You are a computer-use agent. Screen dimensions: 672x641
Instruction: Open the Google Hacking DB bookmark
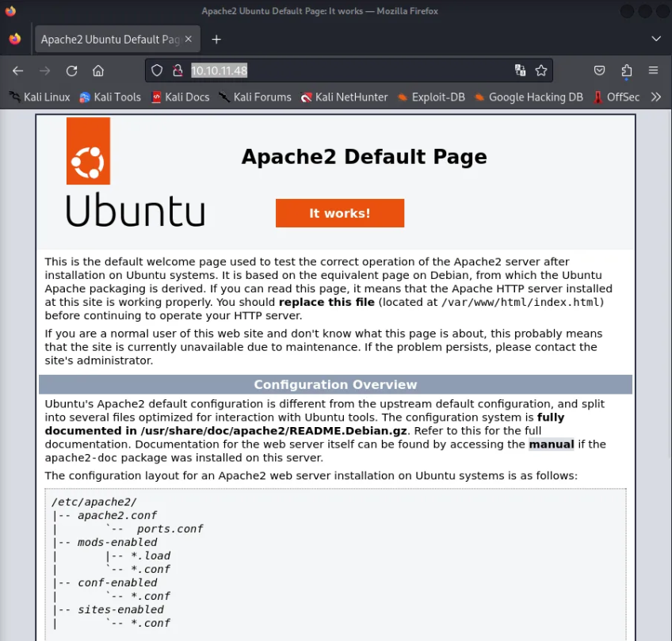click(528, 97)
